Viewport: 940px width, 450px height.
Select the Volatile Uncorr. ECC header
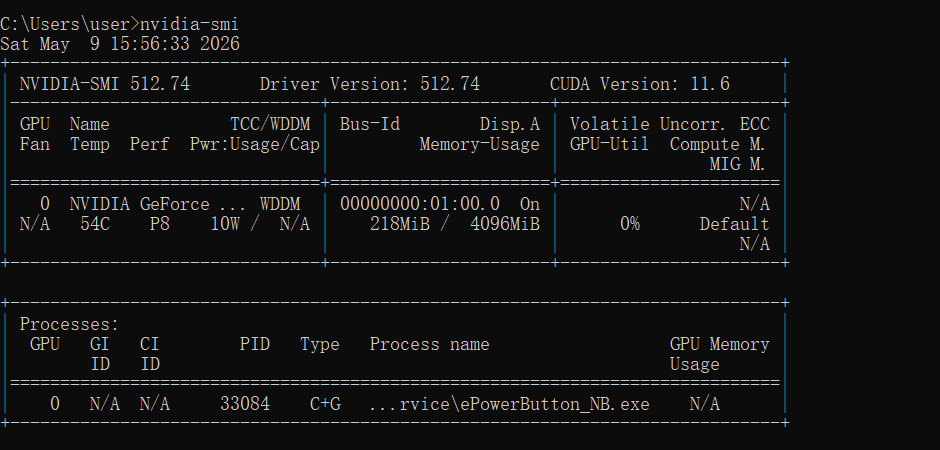tap(670, 124)
